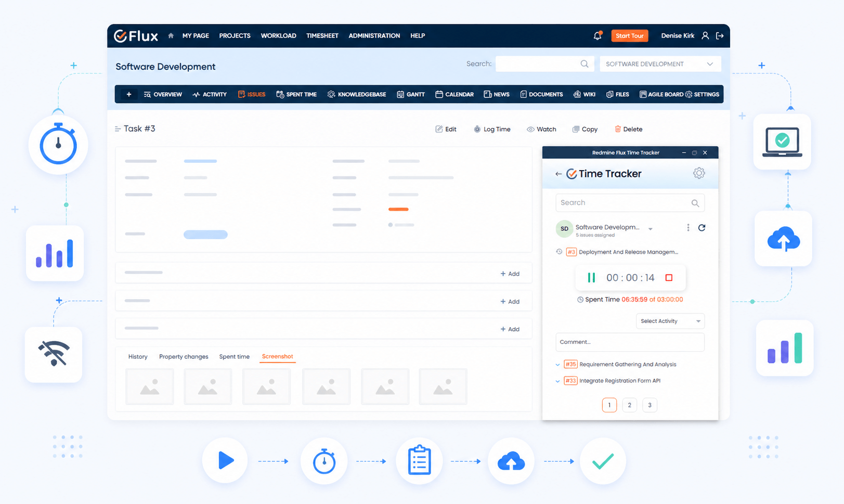Expand issue #35 Requirement Gathering And Analysis
This screenshot has width=844, height=504.
(558, 365)
